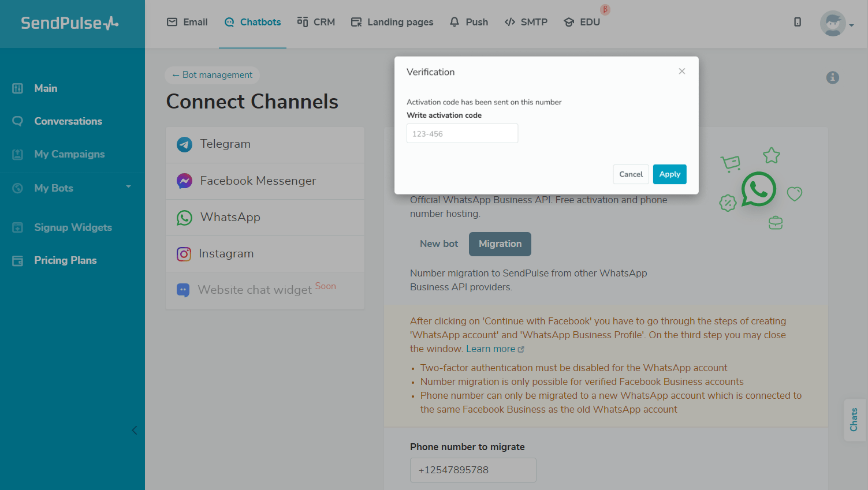The width and height of the screenshot is (868, 490).
Task: Open the Instagram channel icon
Action: tap(184, 254)
